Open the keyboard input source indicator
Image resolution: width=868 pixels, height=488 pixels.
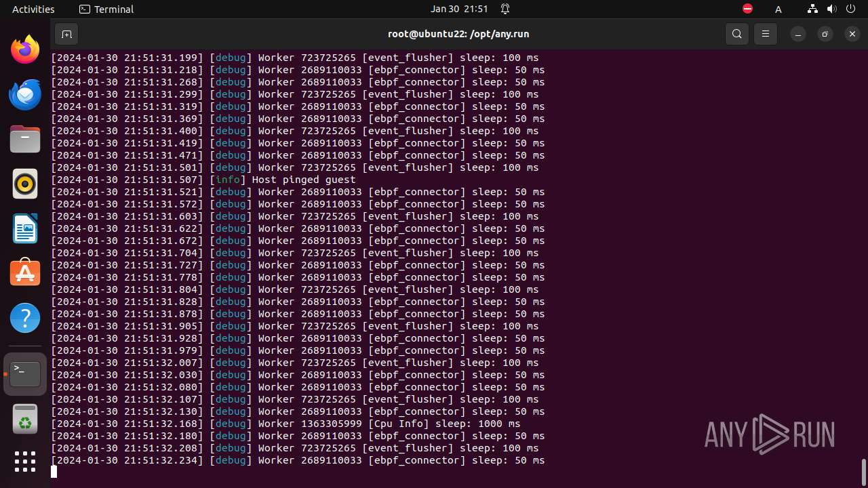coord(778,9)
